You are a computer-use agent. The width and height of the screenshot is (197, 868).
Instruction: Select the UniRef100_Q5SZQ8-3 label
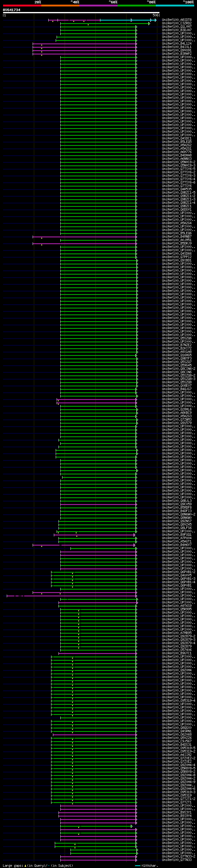179,379
